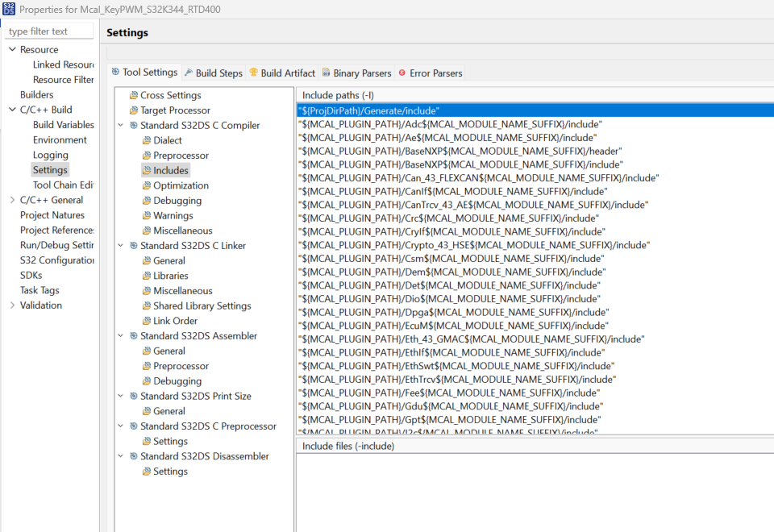Click the Standard S32DS Assembler icon
Image resolution: width=774 pixels, height=532 pixels.
pyautogui.click(x=133, y=336)
